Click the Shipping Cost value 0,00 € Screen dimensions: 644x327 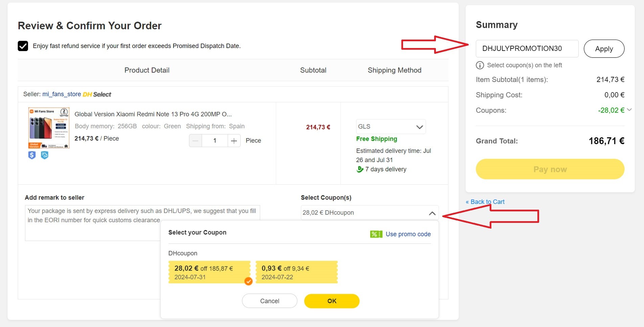pos(614,95)
